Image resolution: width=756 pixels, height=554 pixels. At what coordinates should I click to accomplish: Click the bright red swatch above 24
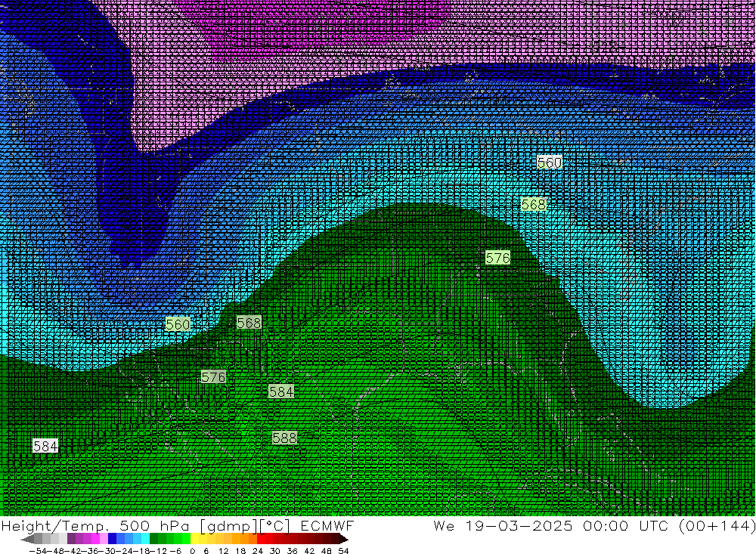(261, 539)
